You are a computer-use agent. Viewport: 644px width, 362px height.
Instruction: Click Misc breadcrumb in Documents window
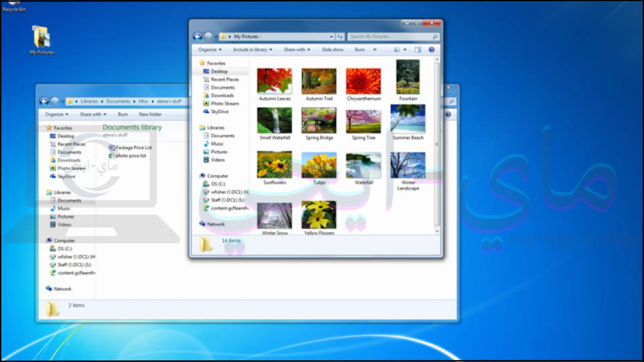pyautogui.click(x=144, y=101)
